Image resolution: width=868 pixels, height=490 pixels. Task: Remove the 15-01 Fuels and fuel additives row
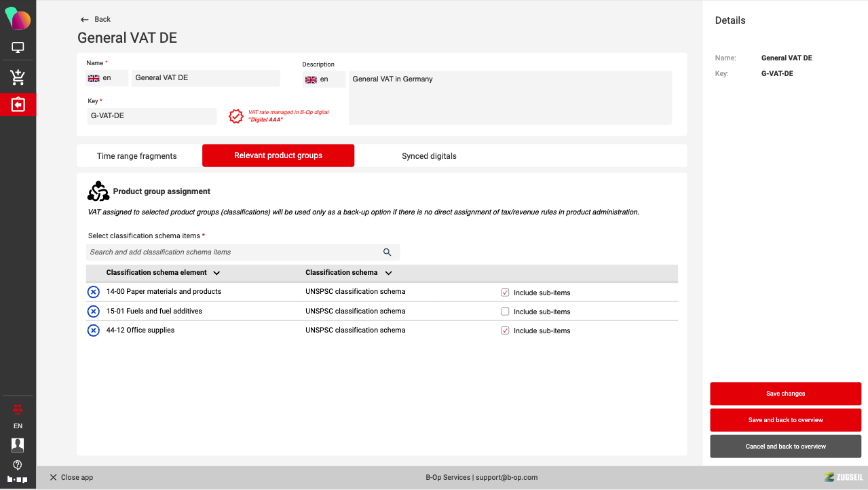(94, 312)
